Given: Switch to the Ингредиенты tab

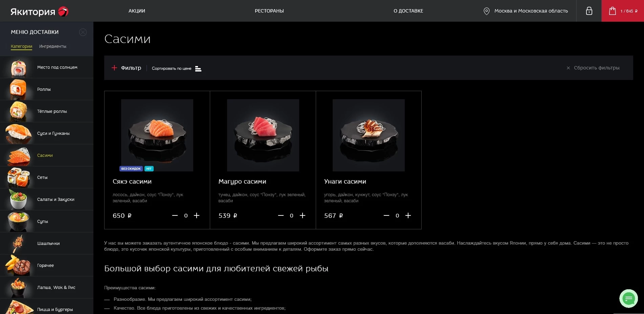Looking at the screenshot, I should click(52, 46).
